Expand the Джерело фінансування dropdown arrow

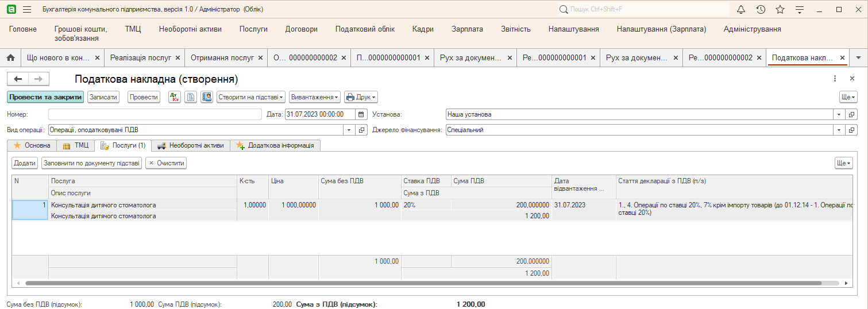839,130
